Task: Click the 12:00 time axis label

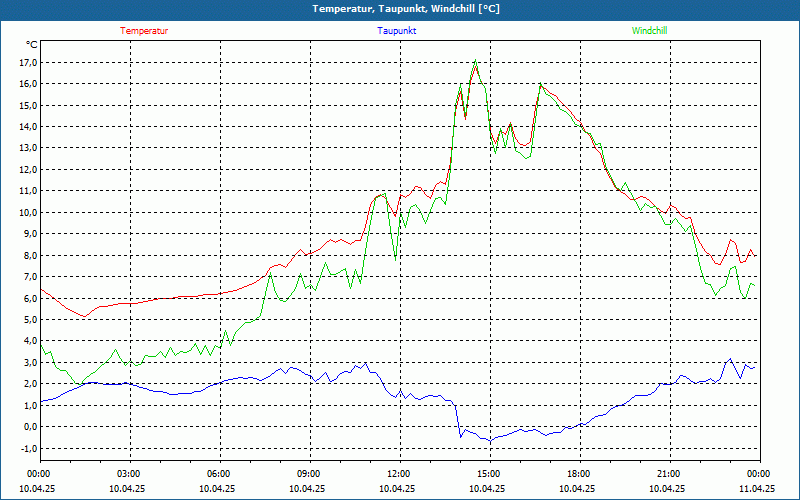Action: 400,474
